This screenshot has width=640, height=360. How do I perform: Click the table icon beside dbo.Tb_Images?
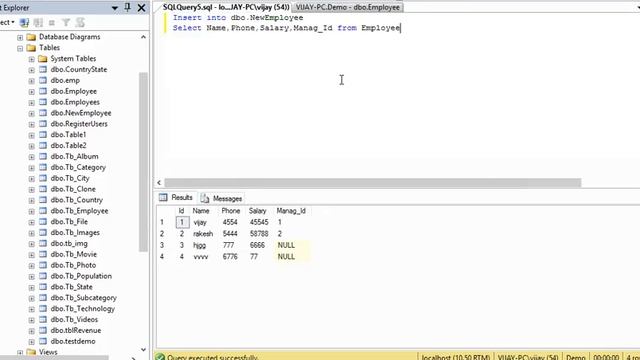click(x=43, y=232)
